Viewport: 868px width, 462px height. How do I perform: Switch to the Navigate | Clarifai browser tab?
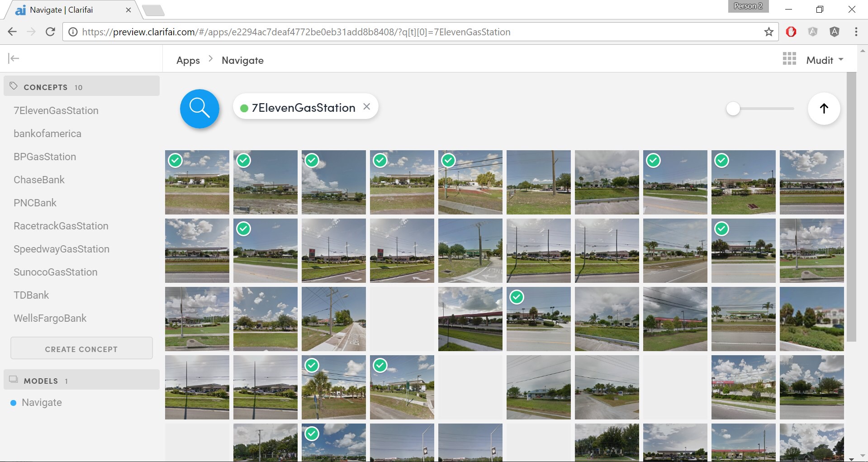coord(72,10)
